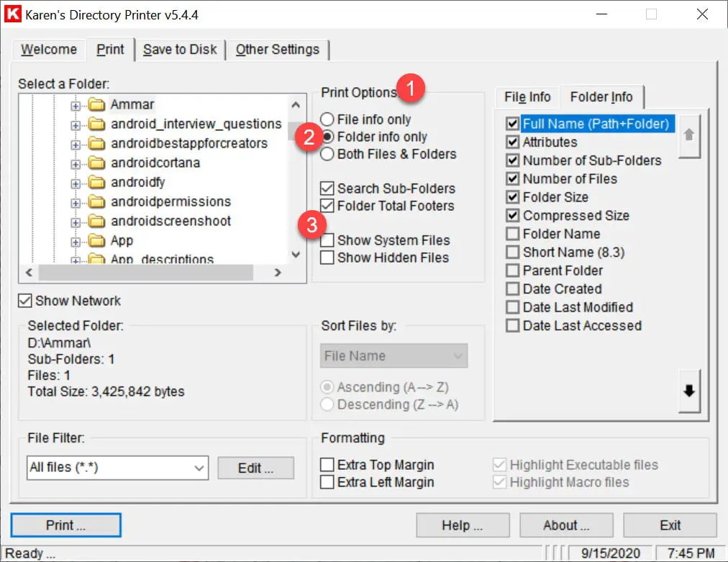
Task: Uncheck Compressed Size field
Action: pos(513,215)
